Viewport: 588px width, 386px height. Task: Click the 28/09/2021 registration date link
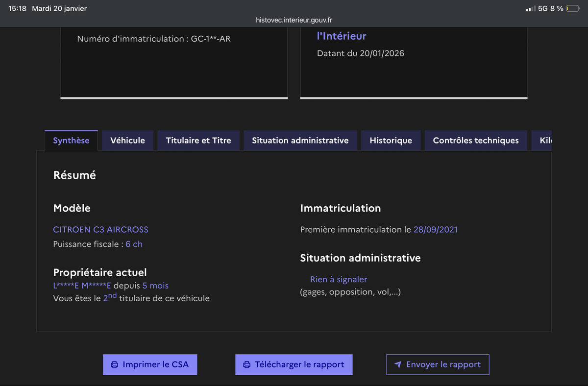point(436,229)
